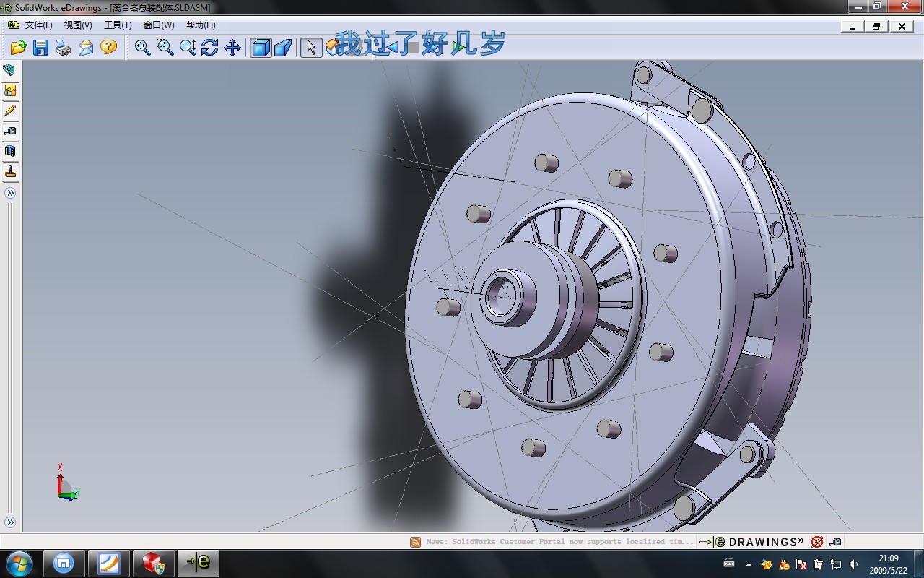Open the 工具(T) menu
The height and width of the screenshot is (578, 924).
[118, 25]
